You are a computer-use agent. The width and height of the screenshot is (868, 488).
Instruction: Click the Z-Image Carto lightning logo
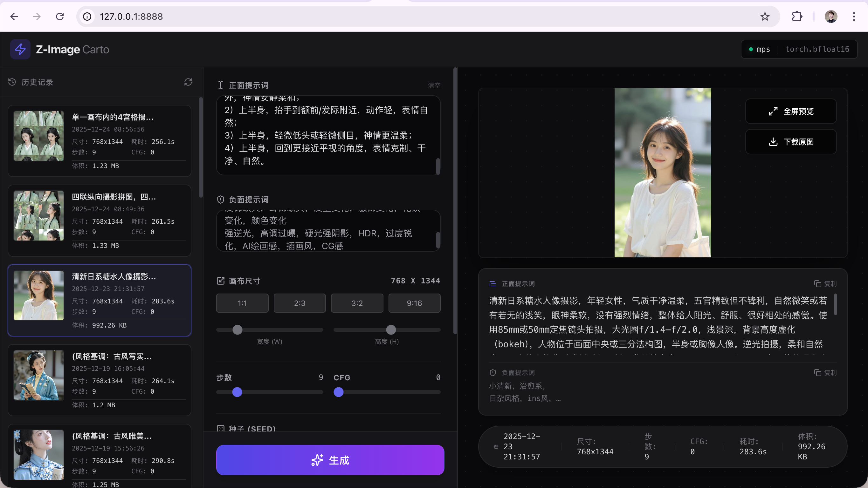click(20, 49)
